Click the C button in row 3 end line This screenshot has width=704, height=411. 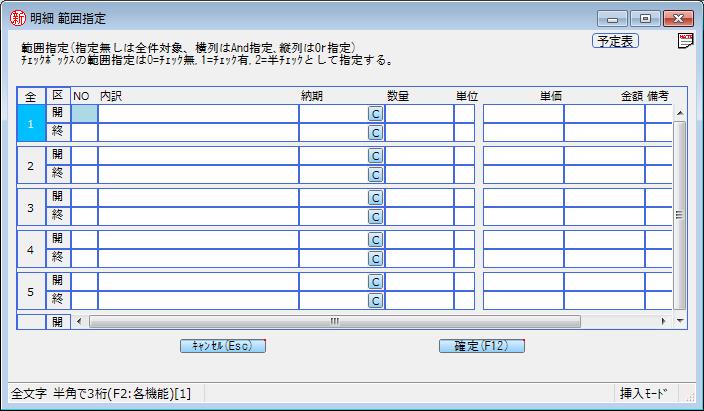click(x=376, y=216)
